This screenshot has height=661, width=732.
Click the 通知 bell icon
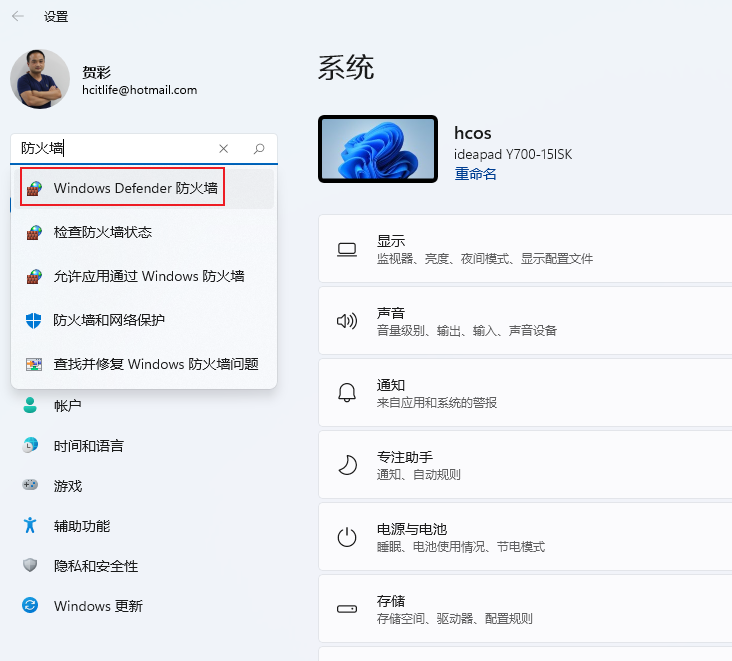(347, 393)
